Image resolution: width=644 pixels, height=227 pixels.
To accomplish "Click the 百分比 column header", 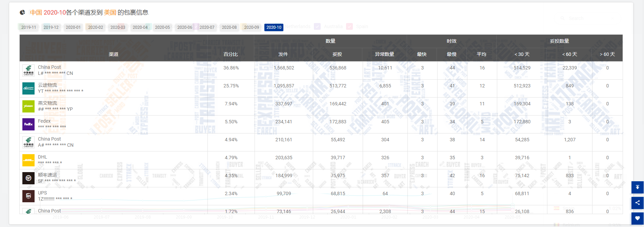I will (230, 54).
